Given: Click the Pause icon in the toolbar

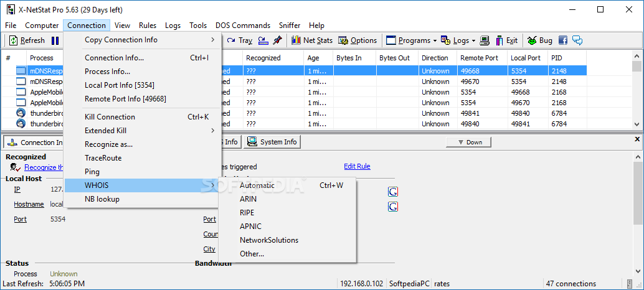Looking at the screenshot, I should (x=55, y=40).
